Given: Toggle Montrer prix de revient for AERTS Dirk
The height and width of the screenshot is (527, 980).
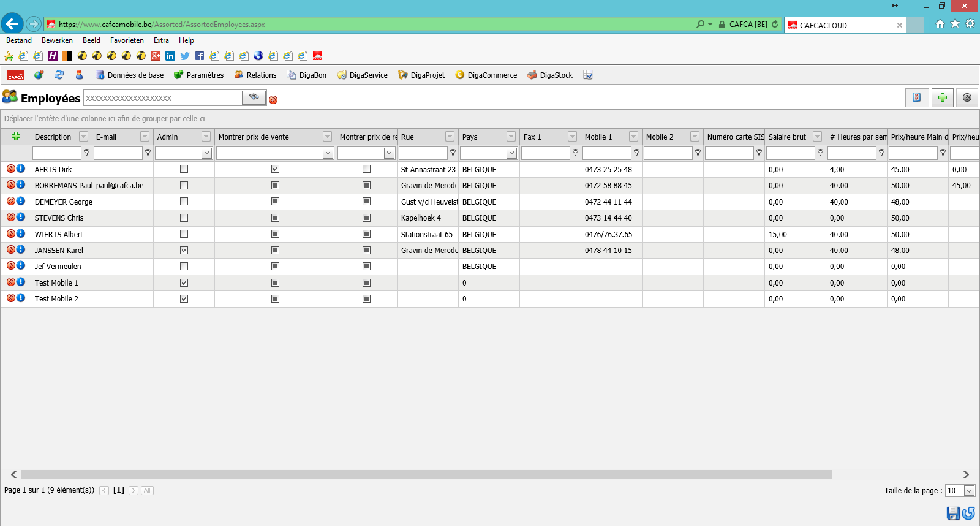Looking at the screenshot, I should point(366,169).
